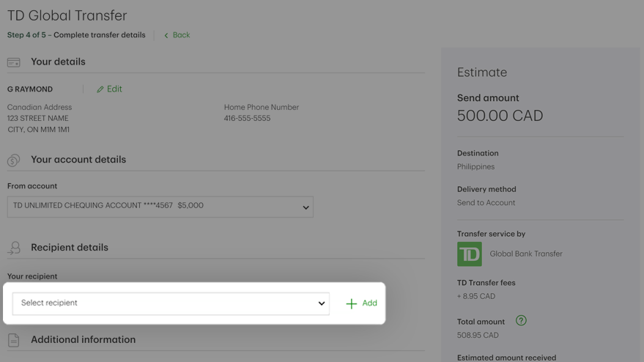Click the TD logo under Transfer service by
Image resolution: width=644 pixels, height=362 pixels.
click(470, 254)
